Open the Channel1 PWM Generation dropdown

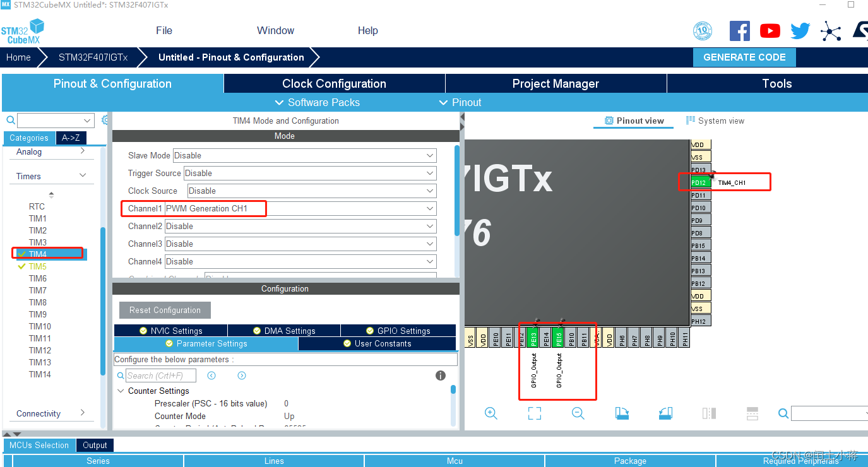pos(300,208)
